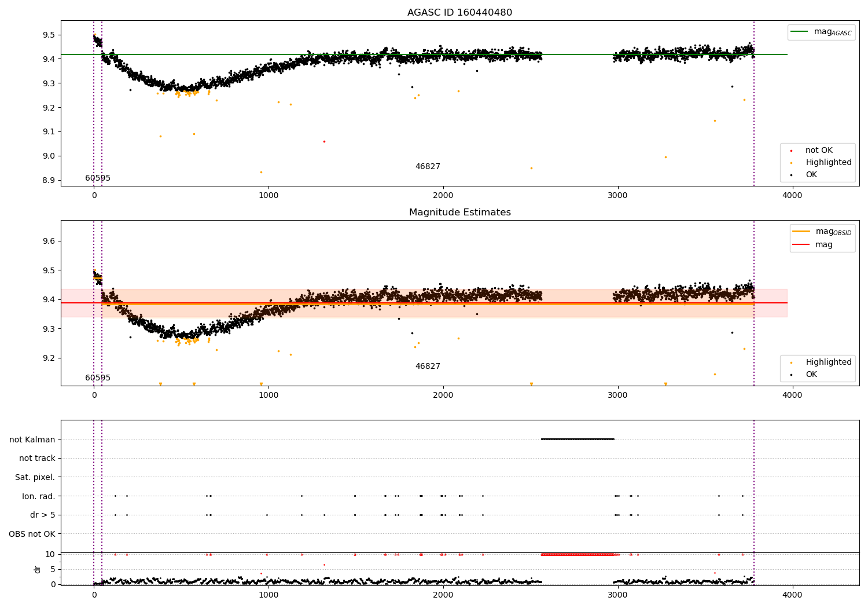Click the green mag AGASC line sample in legend
This screenshot has width=868, height=608.
pos(800,32)
